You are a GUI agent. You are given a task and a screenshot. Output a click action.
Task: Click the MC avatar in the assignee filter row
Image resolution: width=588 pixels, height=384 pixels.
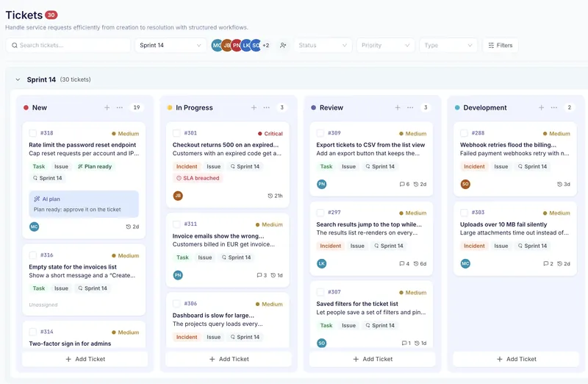[x=216, y=46]
